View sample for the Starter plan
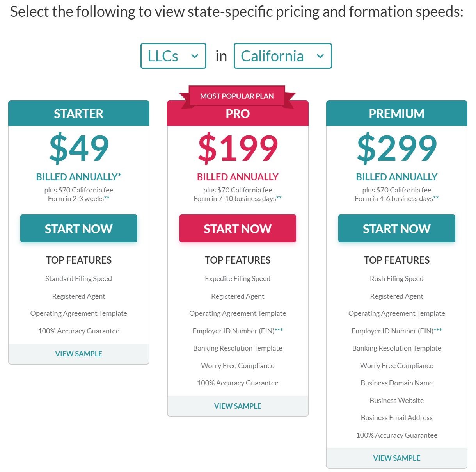The width and height of the screenshot is (476, 472). point(79,354)
